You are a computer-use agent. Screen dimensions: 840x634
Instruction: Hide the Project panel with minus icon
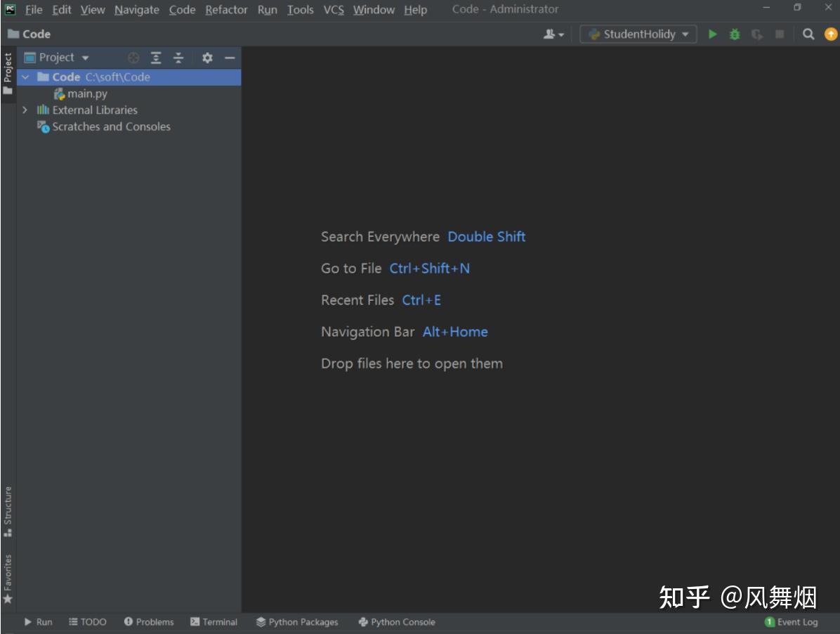[230, 58]
